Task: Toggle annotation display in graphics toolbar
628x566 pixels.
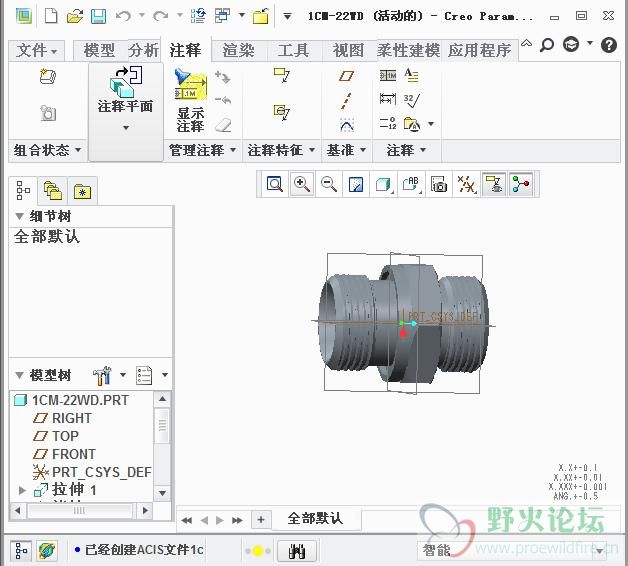Action: point(493,184)
